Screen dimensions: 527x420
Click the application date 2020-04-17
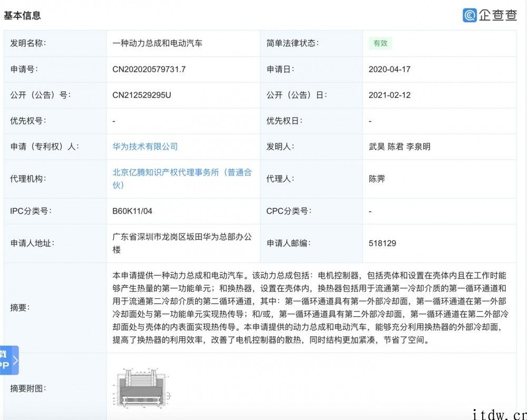[x=389, y=69]
